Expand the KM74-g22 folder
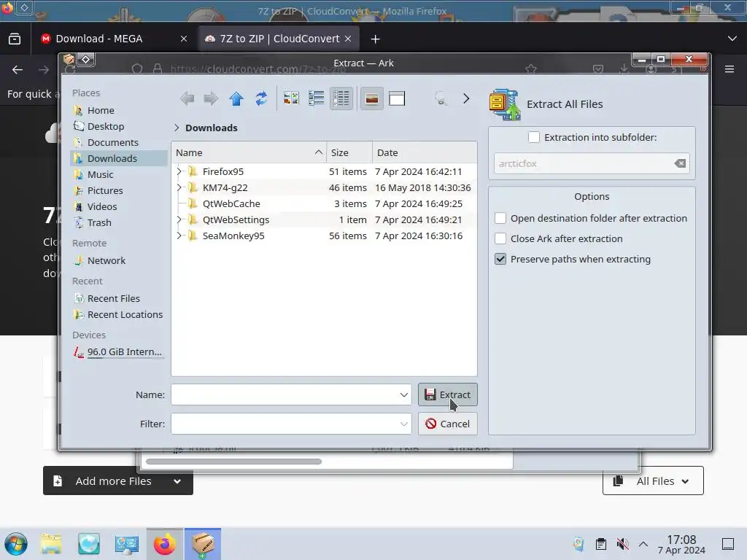 [x=179, y=187]
